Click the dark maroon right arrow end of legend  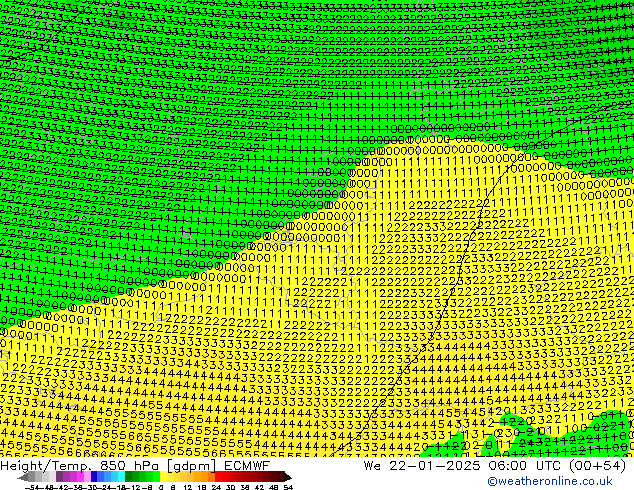287,477
